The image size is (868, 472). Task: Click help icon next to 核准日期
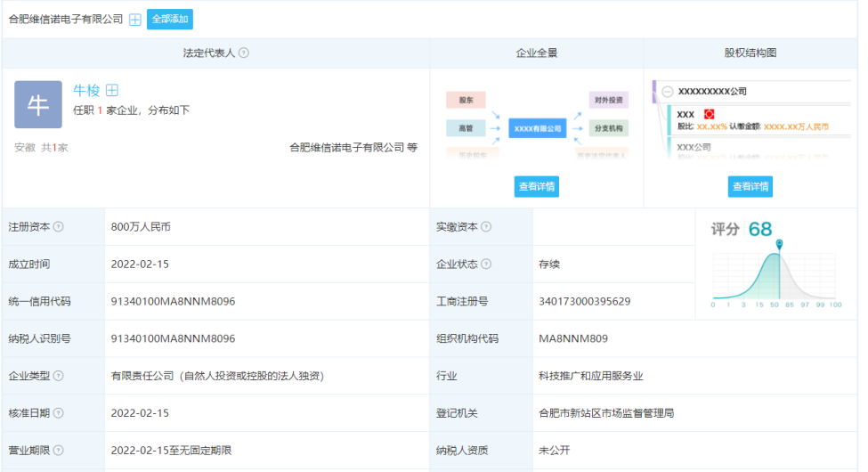click(x=59, y=413)
